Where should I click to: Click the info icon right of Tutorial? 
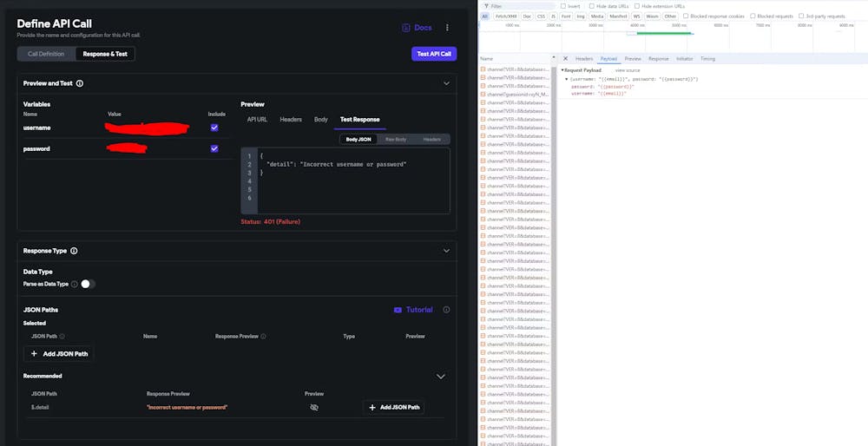(x=446, y=310)
